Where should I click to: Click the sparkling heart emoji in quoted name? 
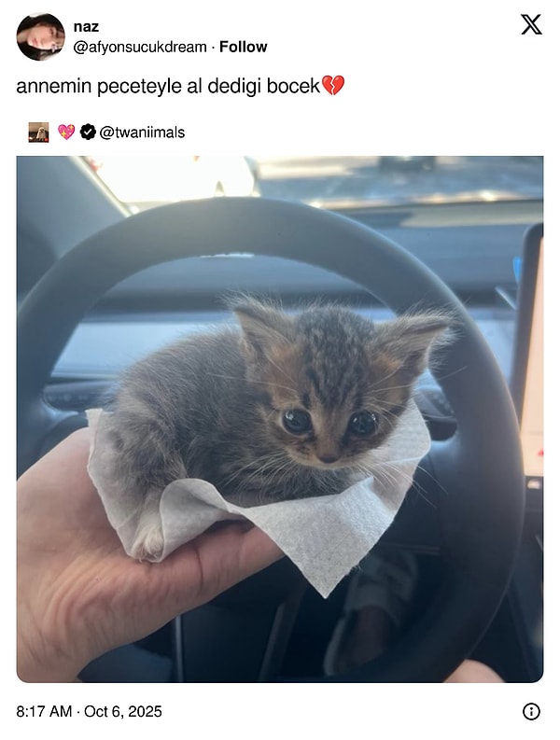click(66, 133)
